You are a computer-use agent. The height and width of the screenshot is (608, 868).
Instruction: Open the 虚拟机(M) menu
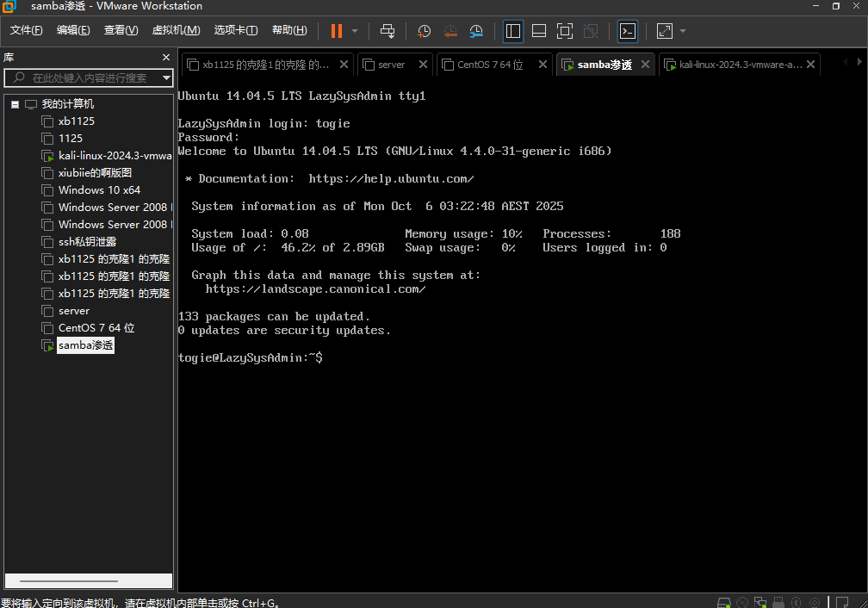tap(176, 30)
